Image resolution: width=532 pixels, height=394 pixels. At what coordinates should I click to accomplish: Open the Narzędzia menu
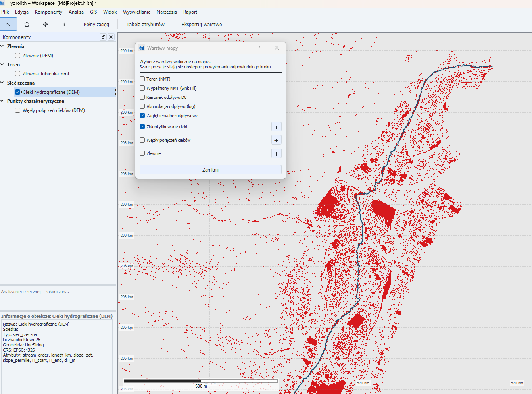[x=167, y=12]
